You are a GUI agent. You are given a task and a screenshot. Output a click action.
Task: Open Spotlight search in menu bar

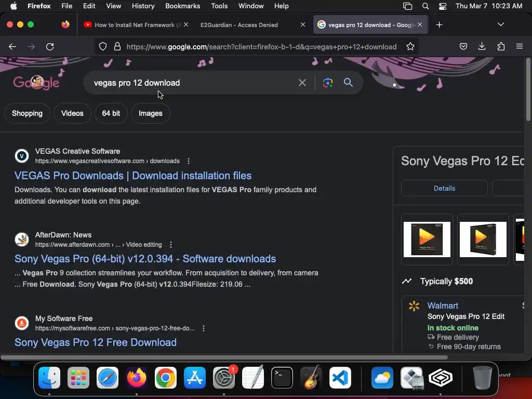[425, 6]
